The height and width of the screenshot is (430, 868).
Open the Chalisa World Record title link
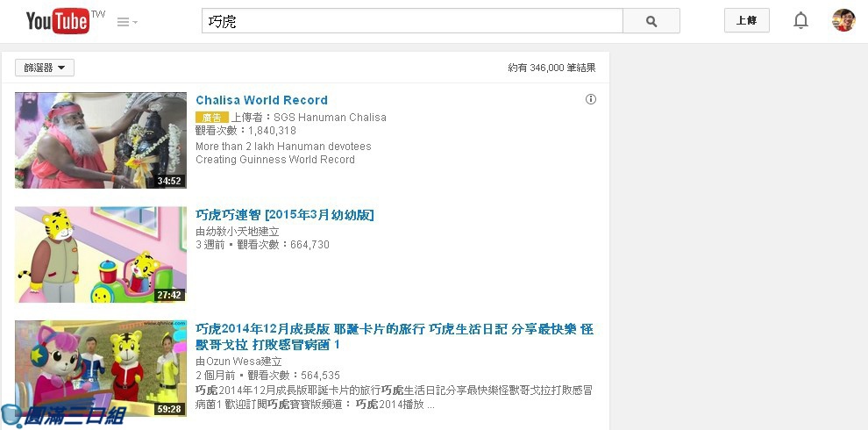tap(261, 100)
